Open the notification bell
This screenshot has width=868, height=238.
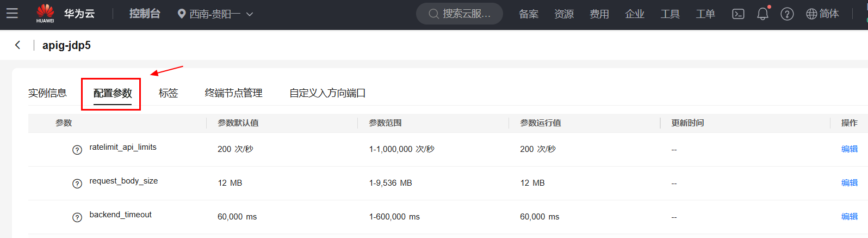tap(762, 14)
